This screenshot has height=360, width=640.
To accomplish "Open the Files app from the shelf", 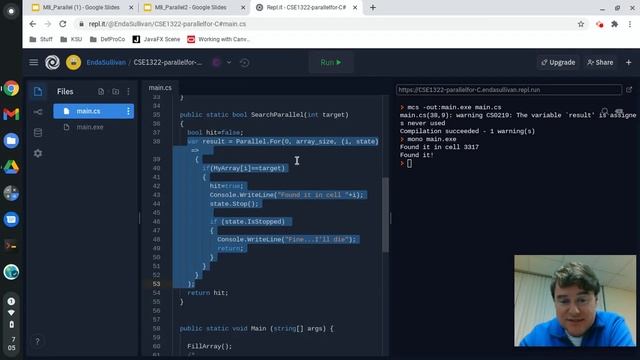I will tap(11, 141).
